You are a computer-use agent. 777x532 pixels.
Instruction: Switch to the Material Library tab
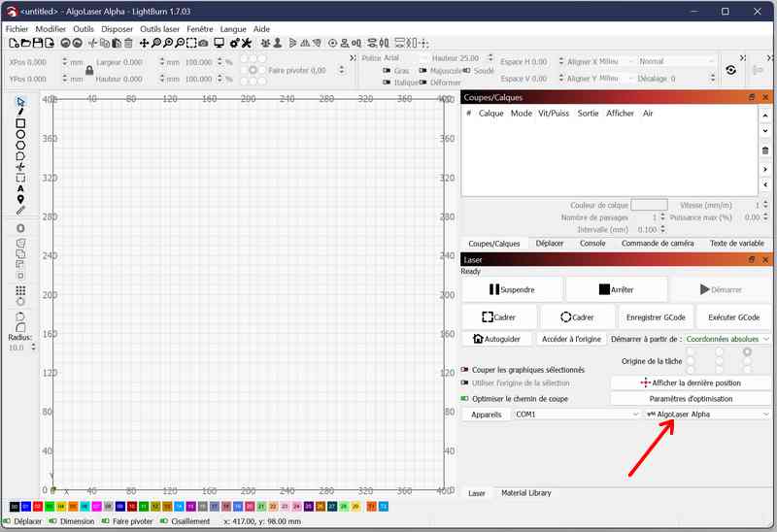[525, 493]
